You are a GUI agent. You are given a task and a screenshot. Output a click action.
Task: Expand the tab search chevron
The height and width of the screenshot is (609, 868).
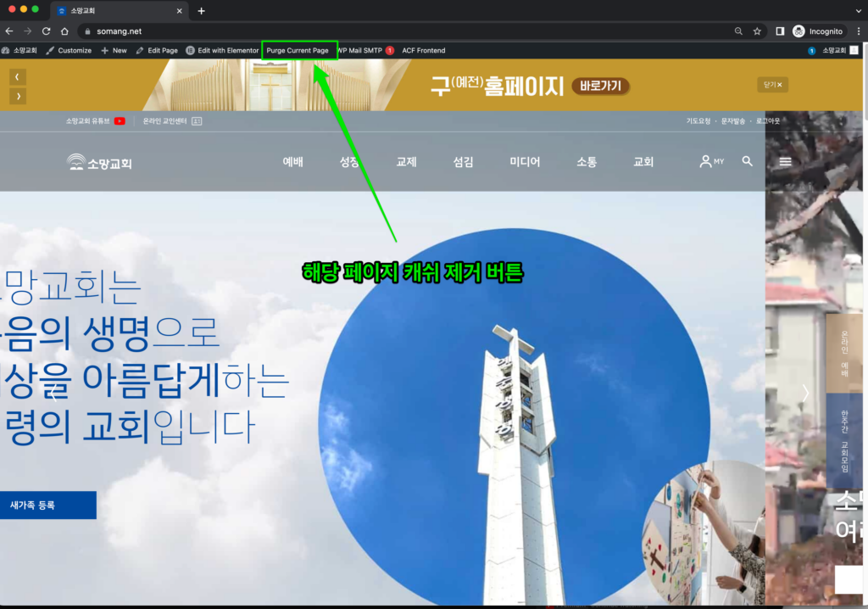859,11
